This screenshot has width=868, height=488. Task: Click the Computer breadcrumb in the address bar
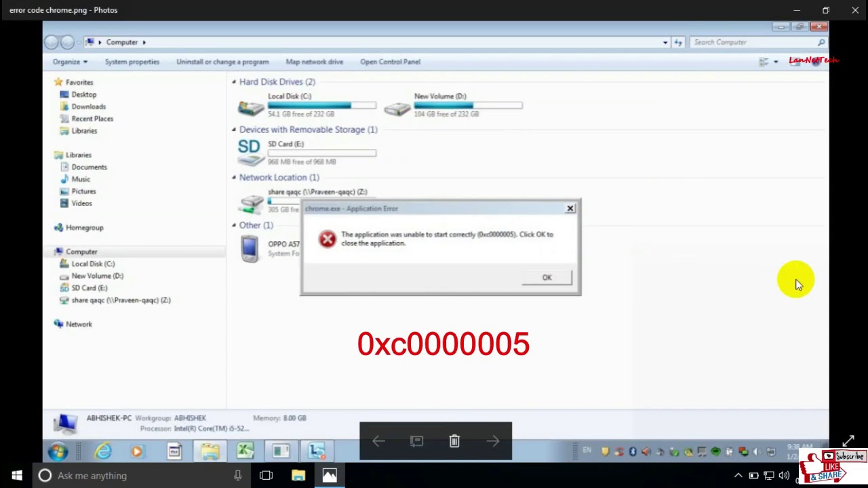click(x=122, y=42)
